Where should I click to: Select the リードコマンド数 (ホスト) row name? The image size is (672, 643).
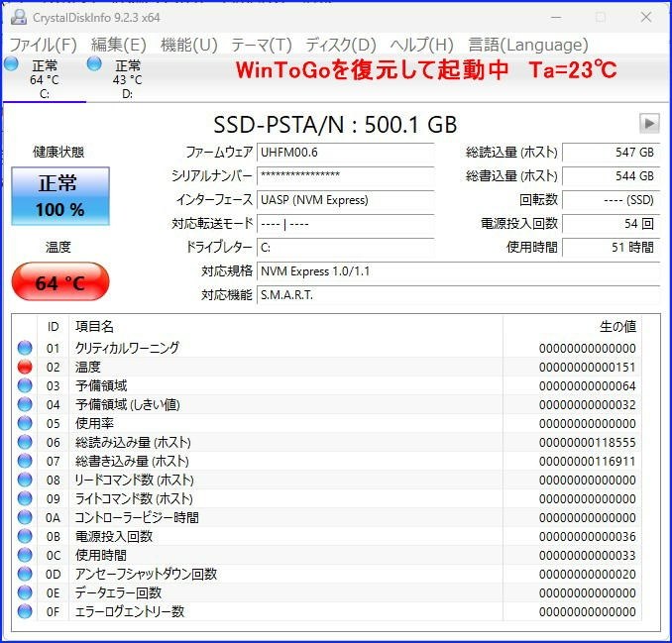pos(134,480)
